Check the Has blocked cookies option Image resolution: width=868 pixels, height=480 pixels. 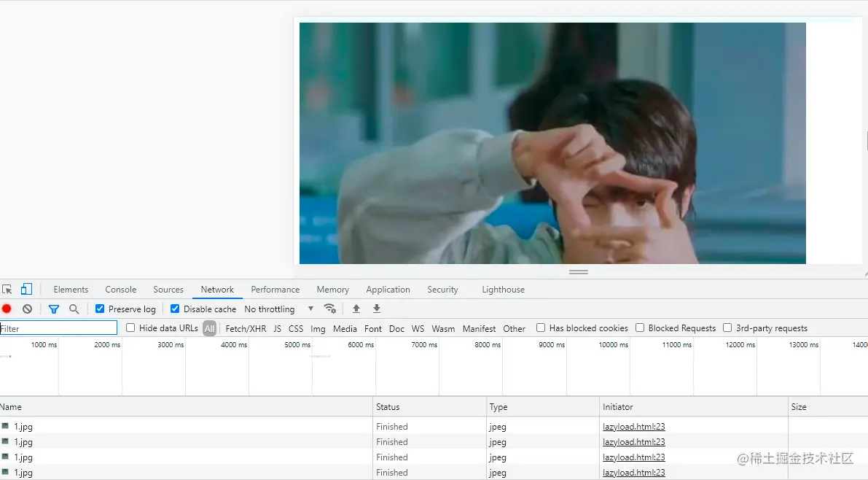tap(541, 328)
